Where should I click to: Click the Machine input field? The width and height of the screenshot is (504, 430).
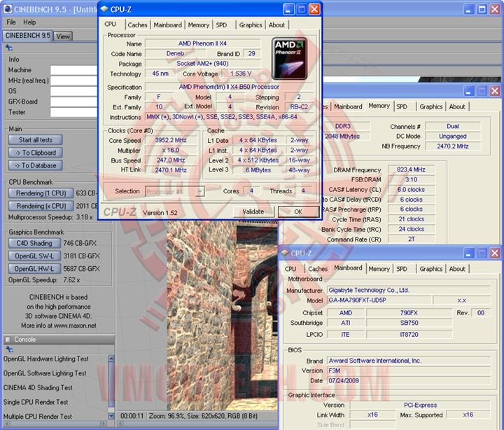(73, 70)
